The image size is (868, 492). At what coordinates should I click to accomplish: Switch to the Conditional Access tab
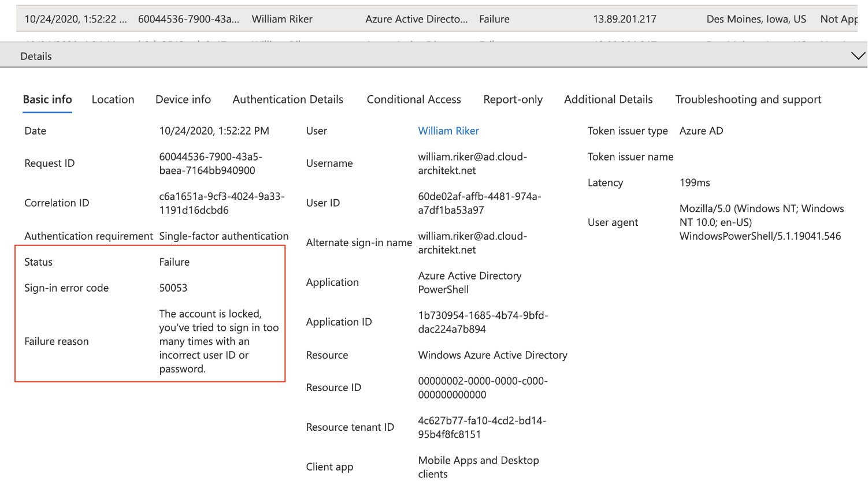point(414,99)
